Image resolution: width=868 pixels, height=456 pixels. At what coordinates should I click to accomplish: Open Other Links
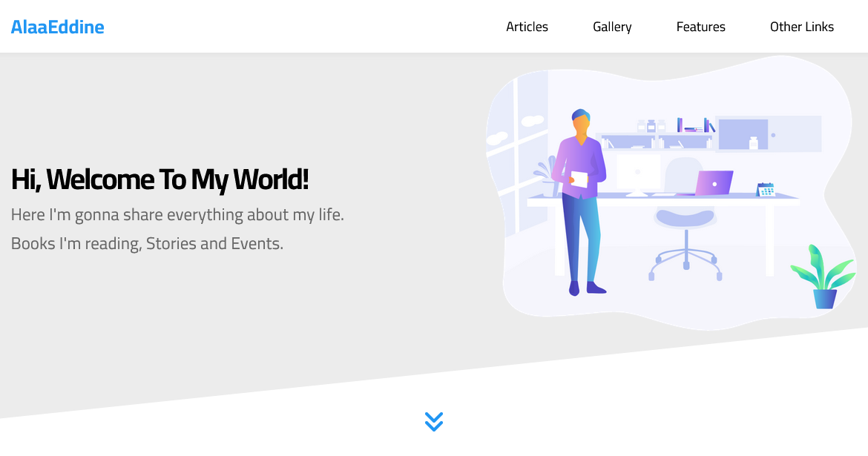pos(801,27)
